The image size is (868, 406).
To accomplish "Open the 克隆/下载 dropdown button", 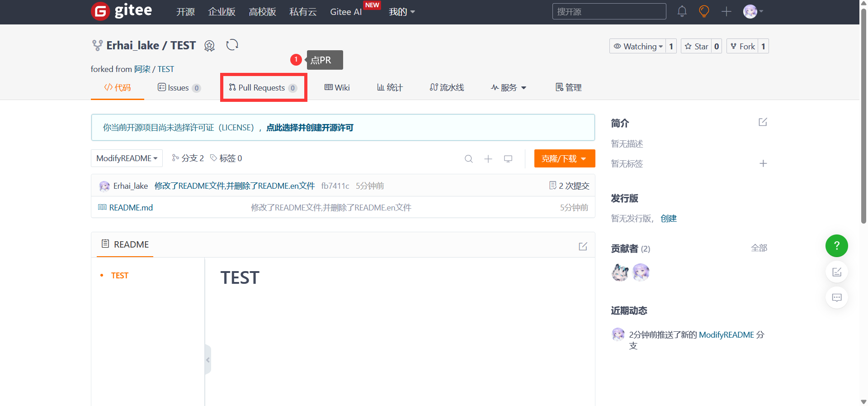I will pos(564,159).
